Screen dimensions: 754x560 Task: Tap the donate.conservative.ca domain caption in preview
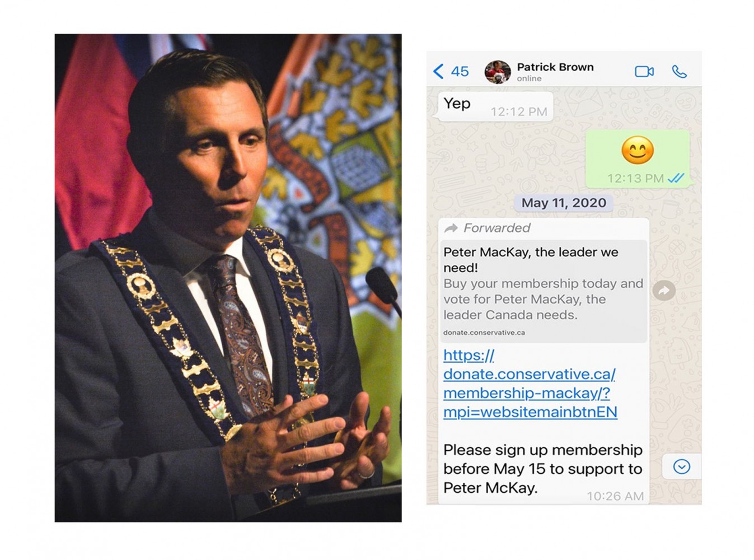pyautogui.click(x=484, y=333)
